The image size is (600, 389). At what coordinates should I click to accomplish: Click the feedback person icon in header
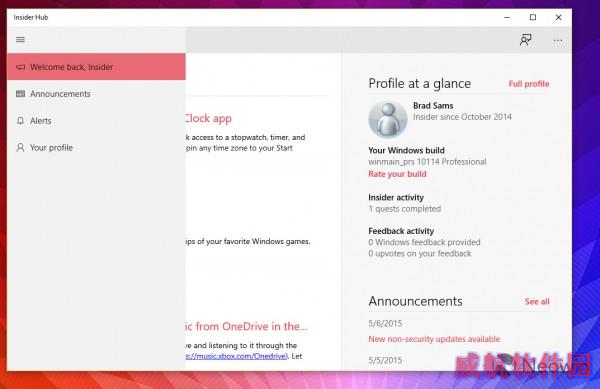(x=525, y=40)
